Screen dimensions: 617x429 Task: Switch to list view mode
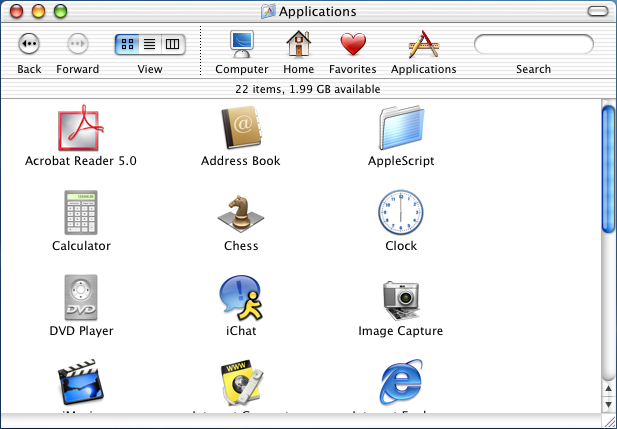click(150, 44)
